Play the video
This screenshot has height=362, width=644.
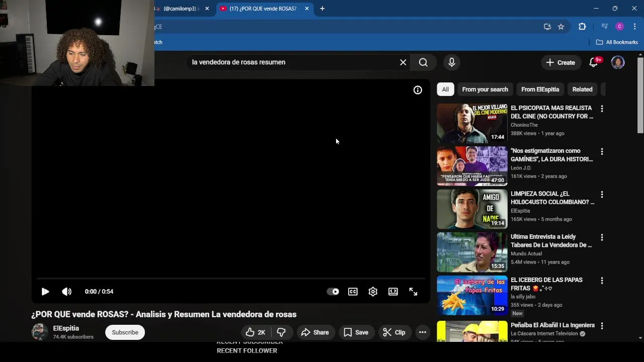(45, 292)
